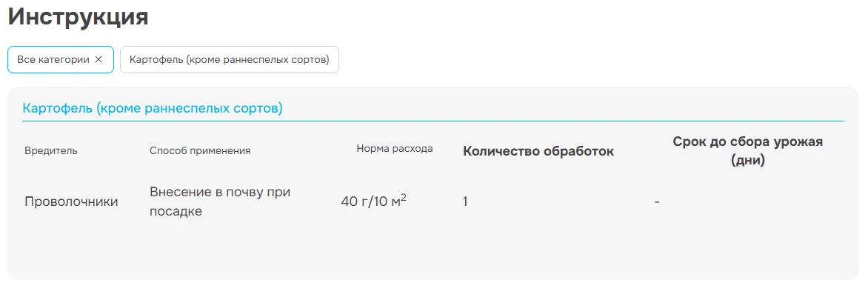Click the 'Срок до сбора урожая' column header
The width and height of the screenshot is (868, 297).
tap(747, 142)
